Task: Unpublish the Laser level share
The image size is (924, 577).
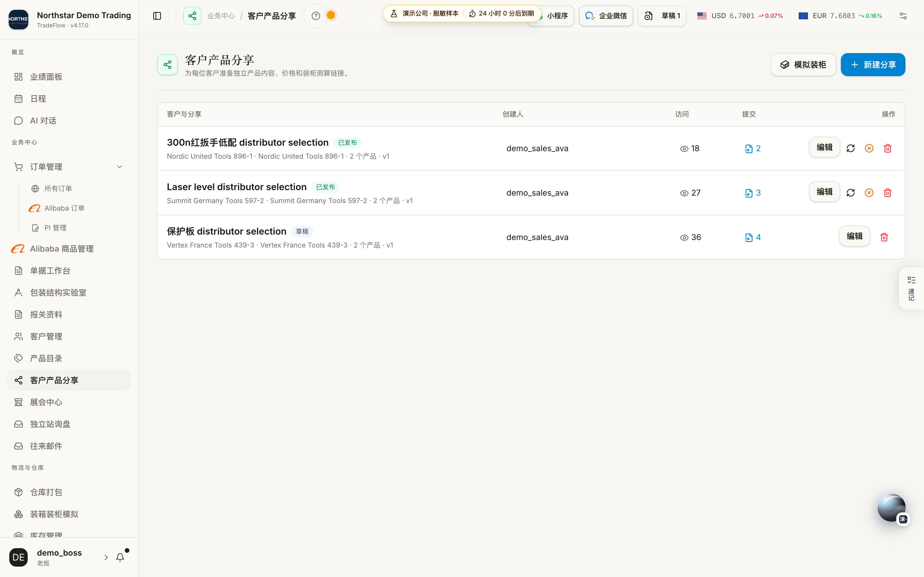Action: click(x=869, y=193)
